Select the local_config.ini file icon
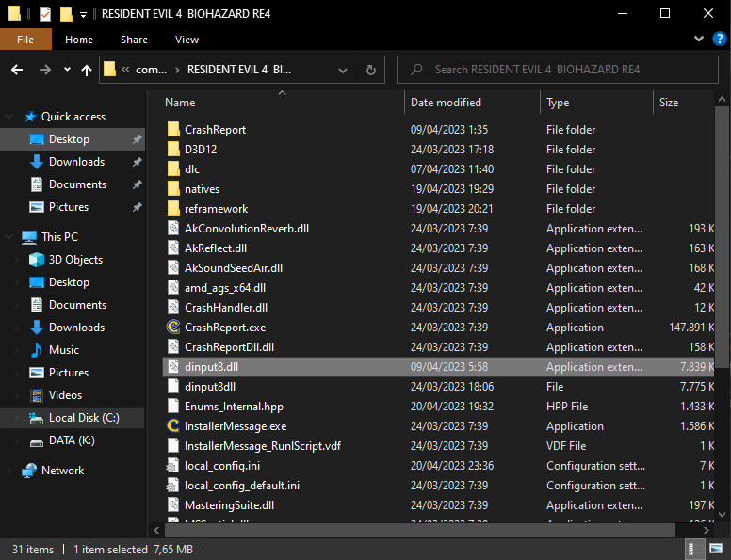This screenshot has width=731, height=560. pos(173,466)
